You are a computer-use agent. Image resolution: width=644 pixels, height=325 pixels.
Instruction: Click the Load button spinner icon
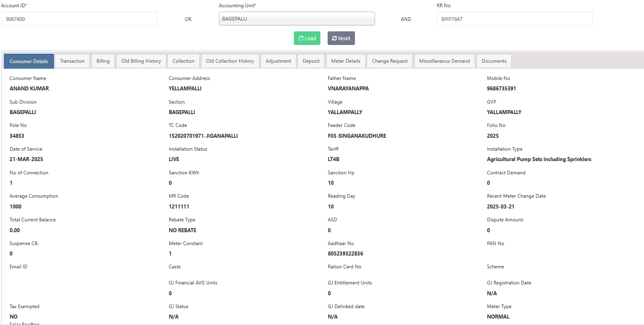click(301, 39)
